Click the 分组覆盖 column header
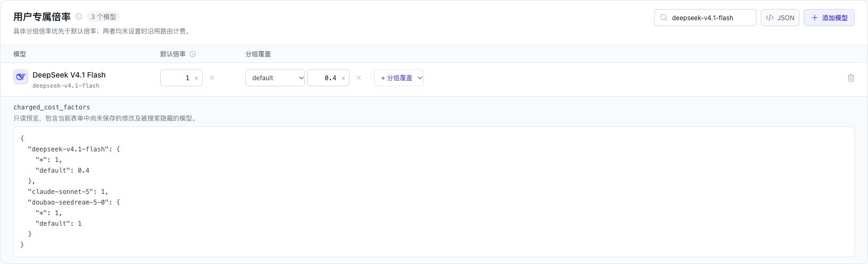 [258, 54]
